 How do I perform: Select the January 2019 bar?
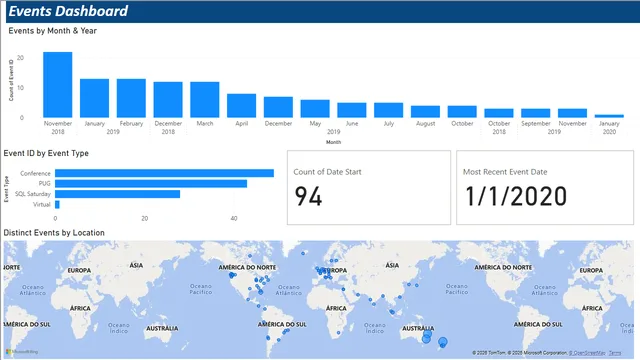pyautogui.click(x=94, y=98)
